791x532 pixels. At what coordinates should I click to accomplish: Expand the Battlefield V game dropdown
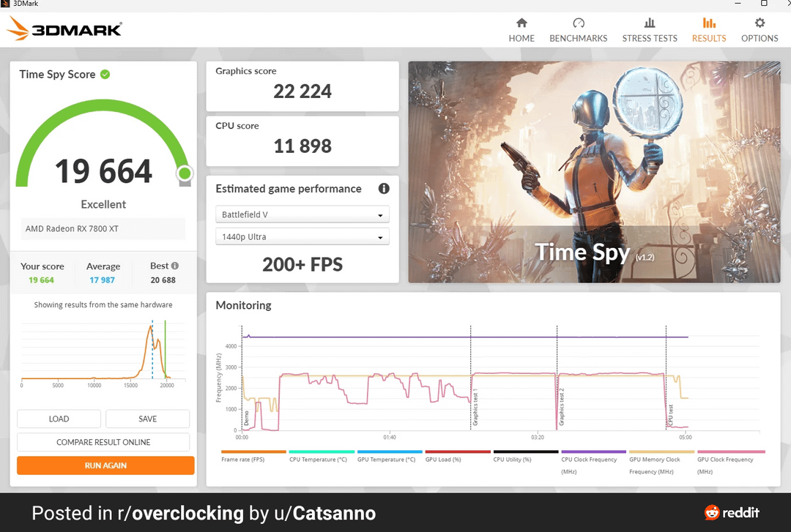302,214
